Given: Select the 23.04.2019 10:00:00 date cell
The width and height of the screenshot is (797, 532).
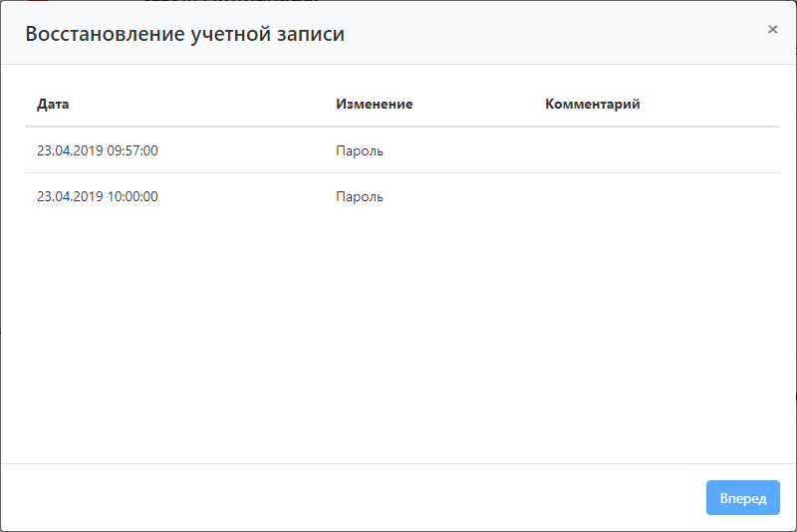Looking at the screenshot, I should (97, 196).
